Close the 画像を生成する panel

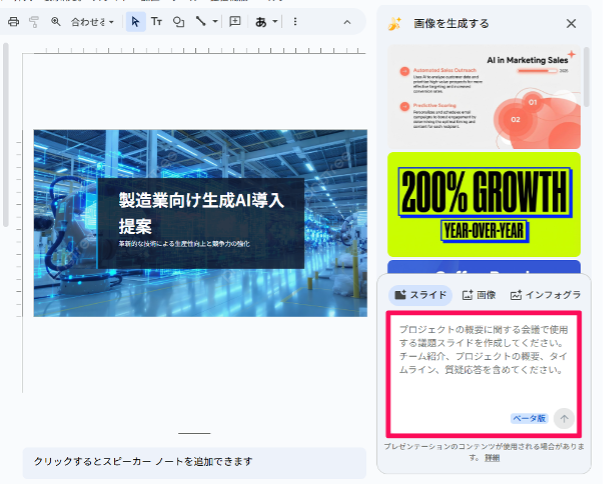[571, 24]
